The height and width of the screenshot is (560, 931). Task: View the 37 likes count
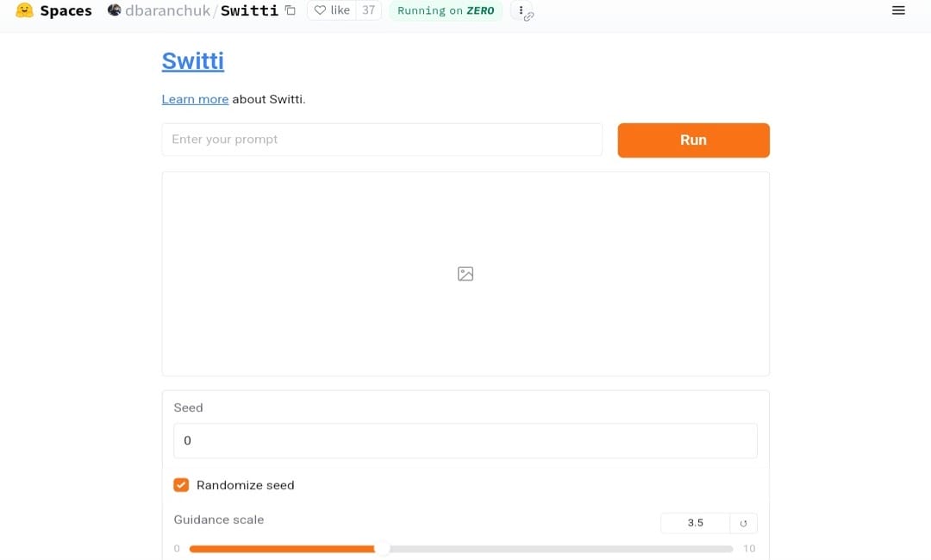pos(369,10)
